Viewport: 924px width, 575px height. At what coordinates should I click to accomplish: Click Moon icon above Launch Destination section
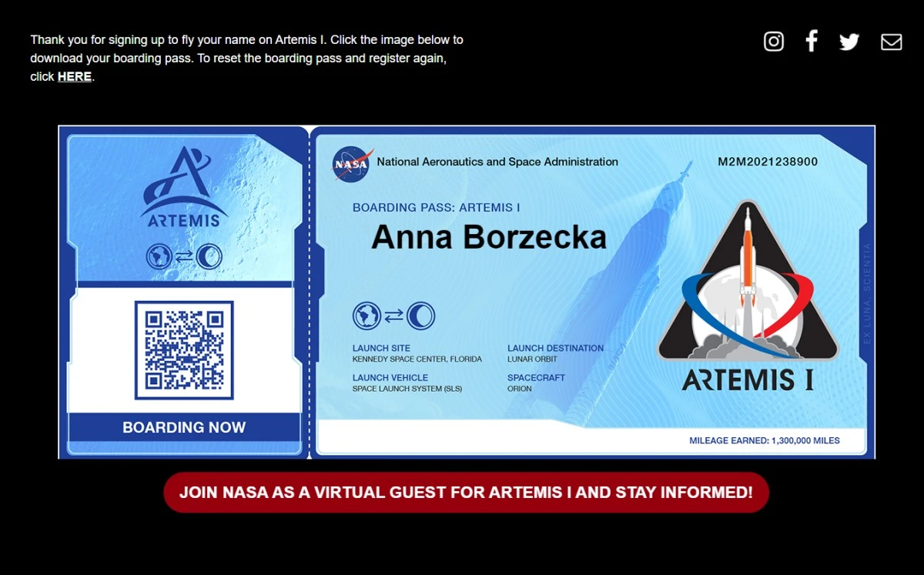click(420, 316)
